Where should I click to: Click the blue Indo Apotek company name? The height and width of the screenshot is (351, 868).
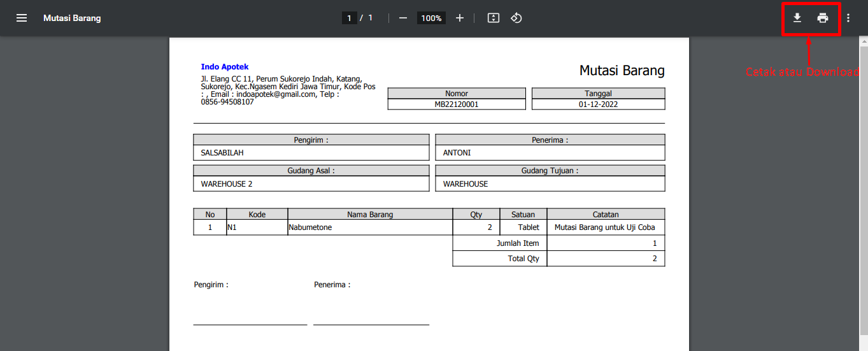pyautogui.click(x=225, y=67)
